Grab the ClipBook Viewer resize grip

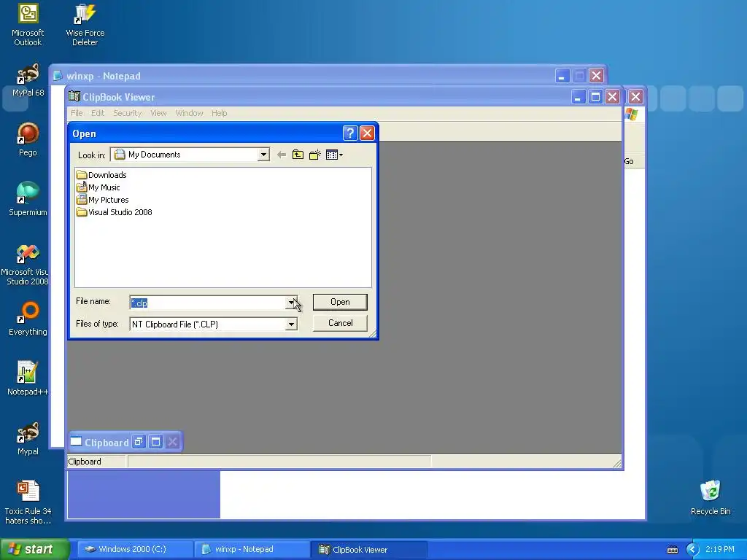tap(617, 463)
